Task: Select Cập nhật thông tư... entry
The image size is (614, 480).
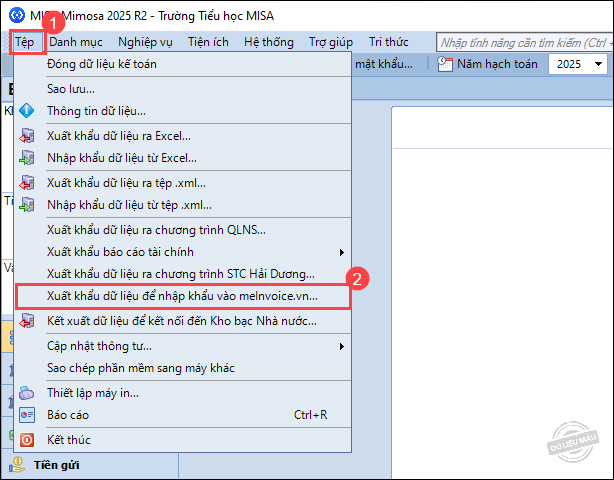Action: click(x=182, y=346)
